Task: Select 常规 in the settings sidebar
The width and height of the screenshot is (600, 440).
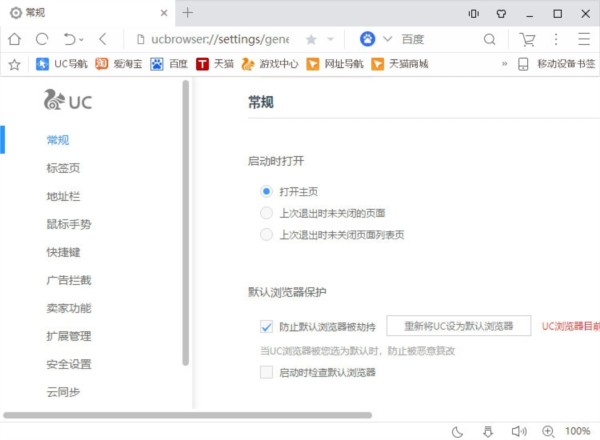Action: point(58,140)
